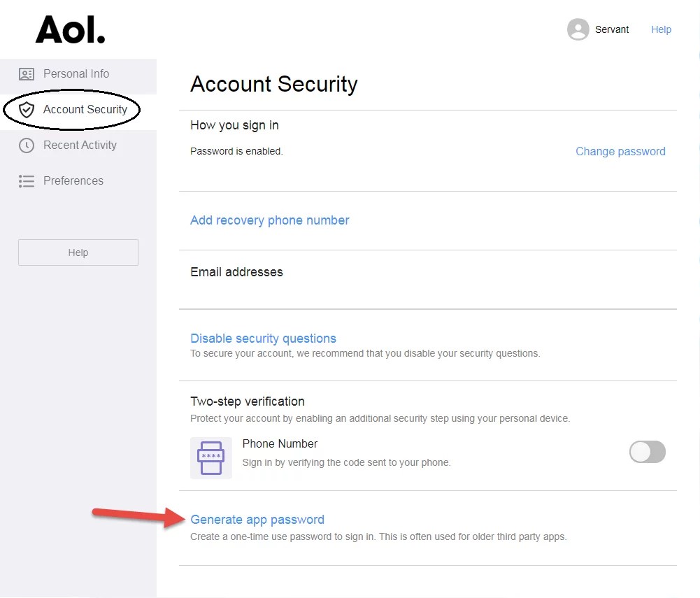
Task: Click Disable security questions
Action: (263, 338)
